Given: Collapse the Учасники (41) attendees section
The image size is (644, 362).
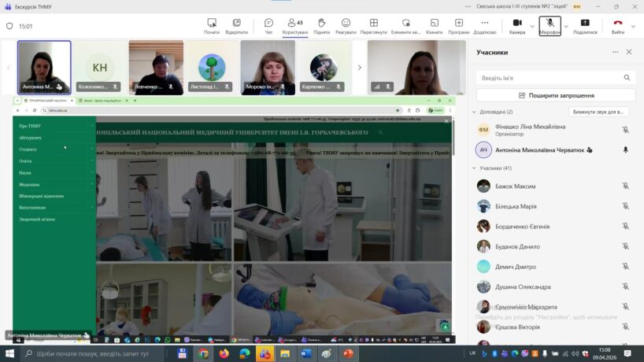Looking at the screenshot, I should (474, 168).
